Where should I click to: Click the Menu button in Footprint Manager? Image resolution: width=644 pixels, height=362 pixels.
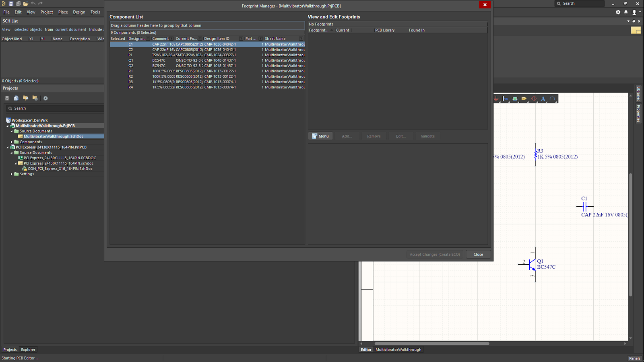320,136
